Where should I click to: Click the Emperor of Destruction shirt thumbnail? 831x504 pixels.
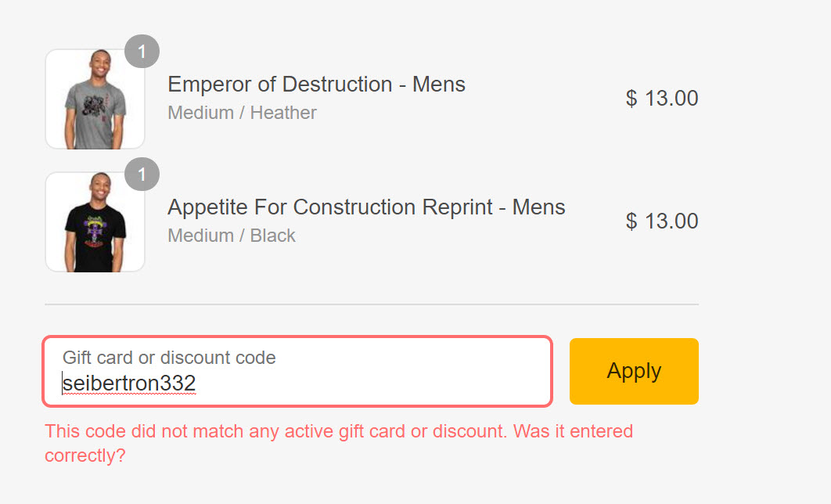click(95, 99)
